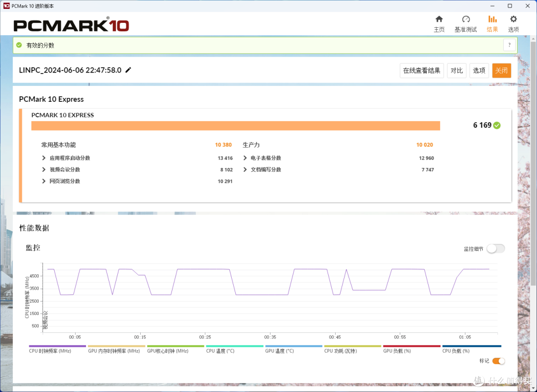Click the 选项 button beside 对比
The image size is (537, 392).
coord(479,71)
